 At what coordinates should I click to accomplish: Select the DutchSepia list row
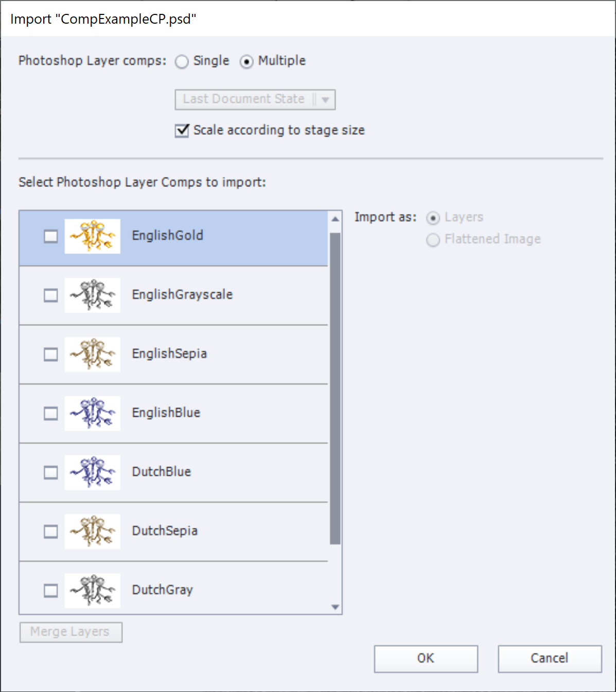tap(232, 531)
